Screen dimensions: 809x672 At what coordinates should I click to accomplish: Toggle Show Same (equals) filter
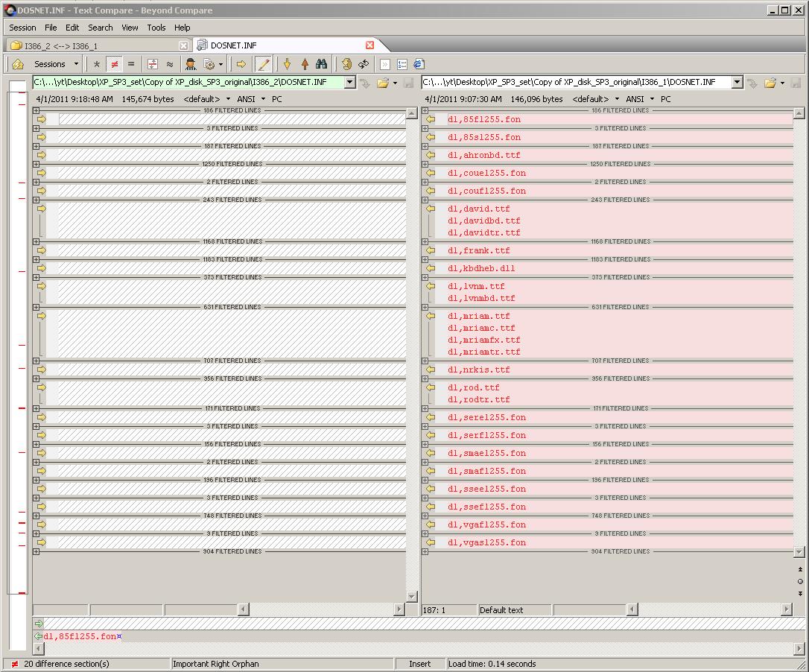[131, 64]
